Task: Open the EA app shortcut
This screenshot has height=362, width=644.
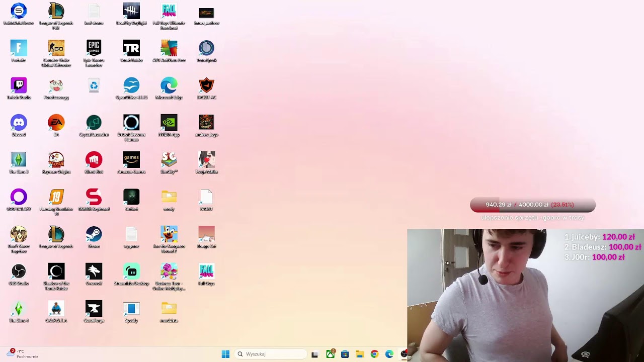Action: click(x=56, y=123)
